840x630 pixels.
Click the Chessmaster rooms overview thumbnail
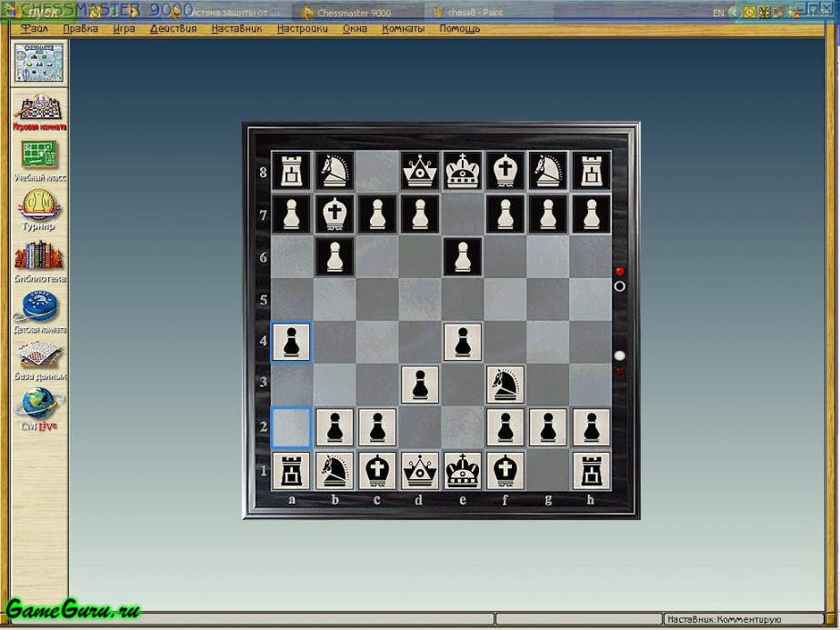38,63
